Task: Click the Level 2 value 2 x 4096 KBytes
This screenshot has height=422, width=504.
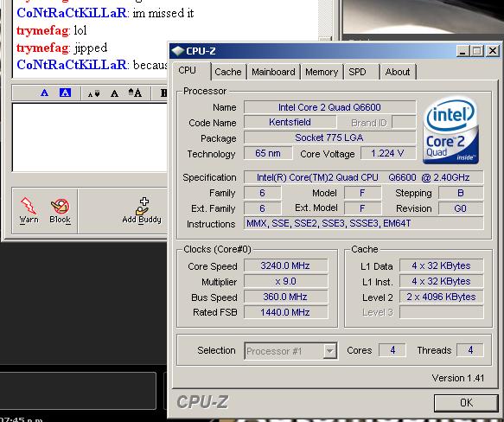Action: (x=441, y=297)
